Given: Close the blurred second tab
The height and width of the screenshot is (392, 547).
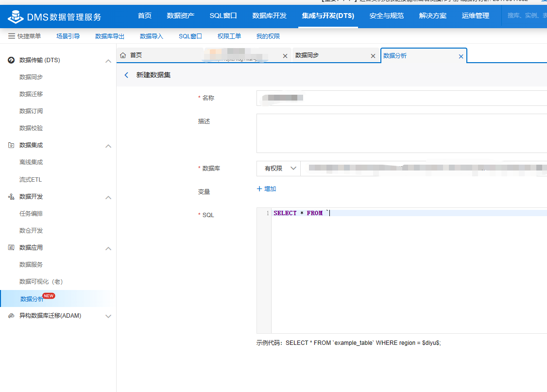Looking at the screenshot, I should point(285,56).
